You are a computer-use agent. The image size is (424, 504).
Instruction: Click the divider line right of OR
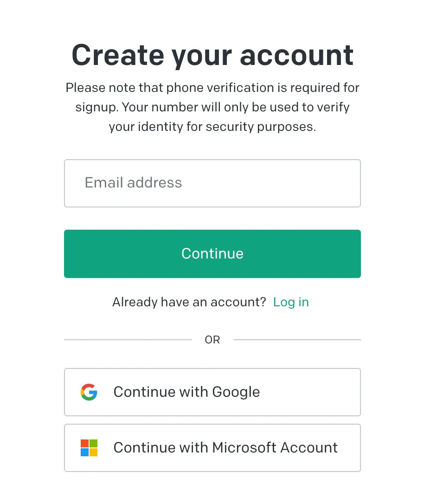pos(297,340)
